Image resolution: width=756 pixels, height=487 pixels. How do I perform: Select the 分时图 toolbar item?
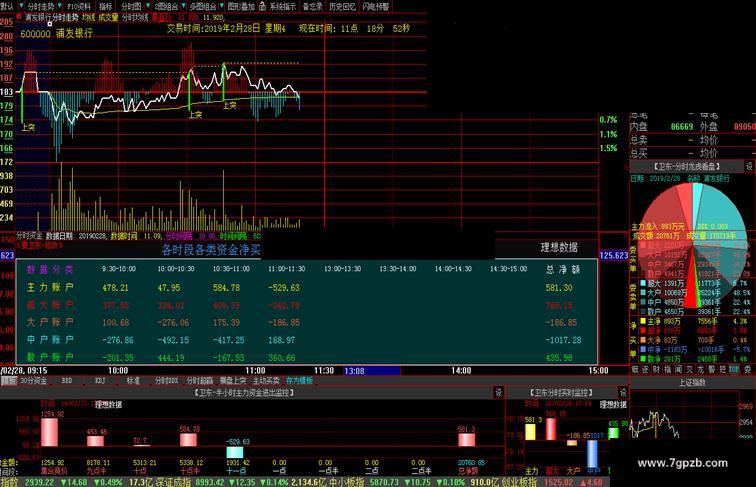click(x=131, y=7)
